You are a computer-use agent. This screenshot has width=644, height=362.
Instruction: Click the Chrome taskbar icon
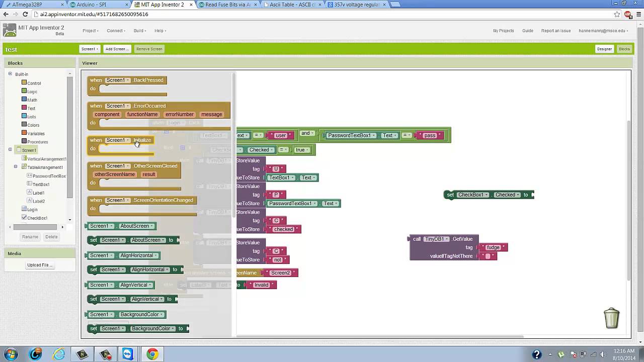(152, 354)
